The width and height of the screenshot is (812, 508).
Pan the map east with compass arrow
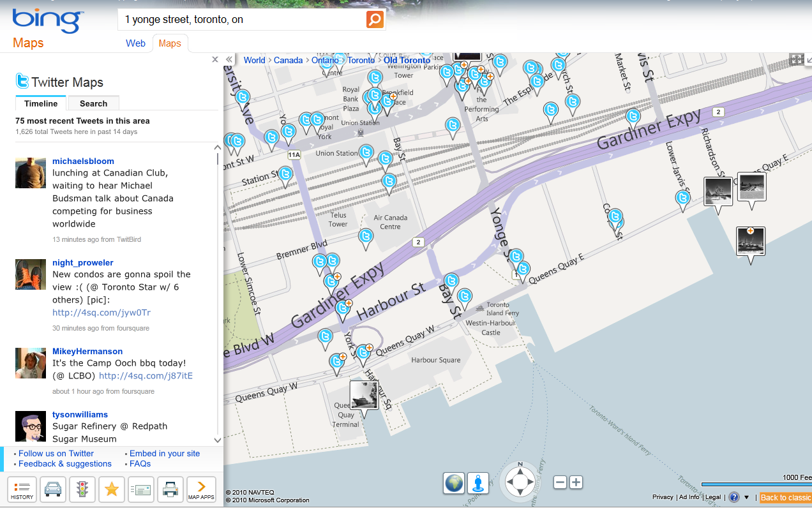[530, 482]
